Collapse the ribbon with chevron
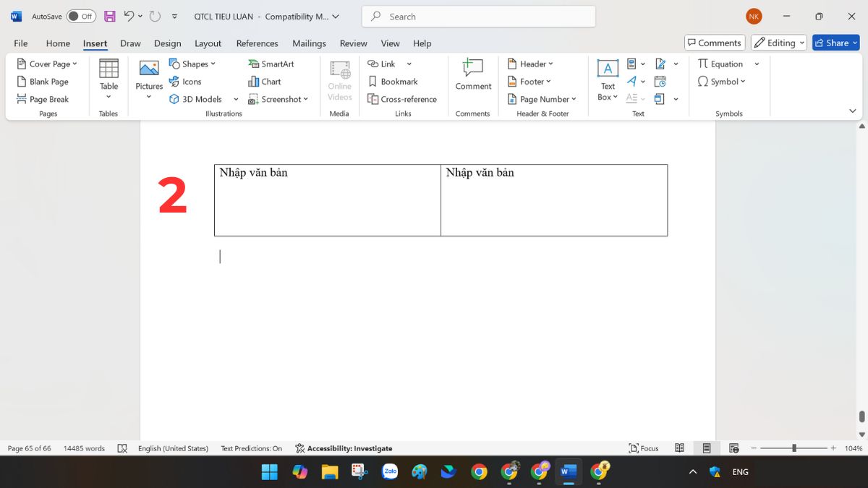 coord(852,111)
